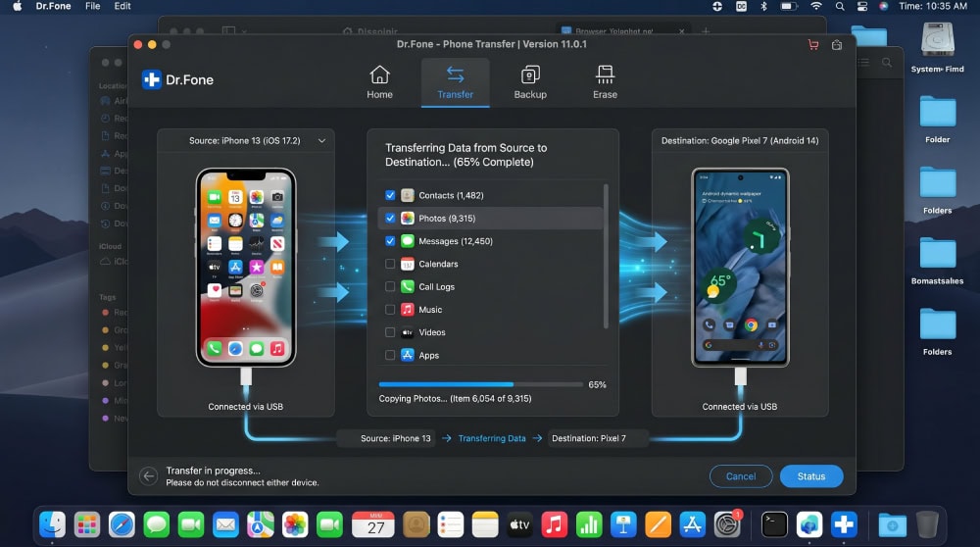The height and width of the screenshot is (547, 980).
Task: Open the Home tab in Dr.Fone
Action: point(379,82)
